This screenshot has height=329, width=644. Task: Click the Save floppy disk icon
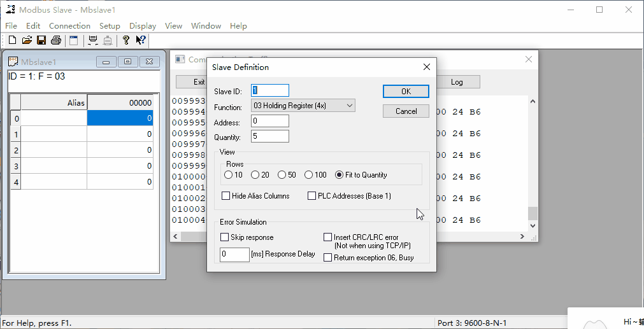[41, 40]
